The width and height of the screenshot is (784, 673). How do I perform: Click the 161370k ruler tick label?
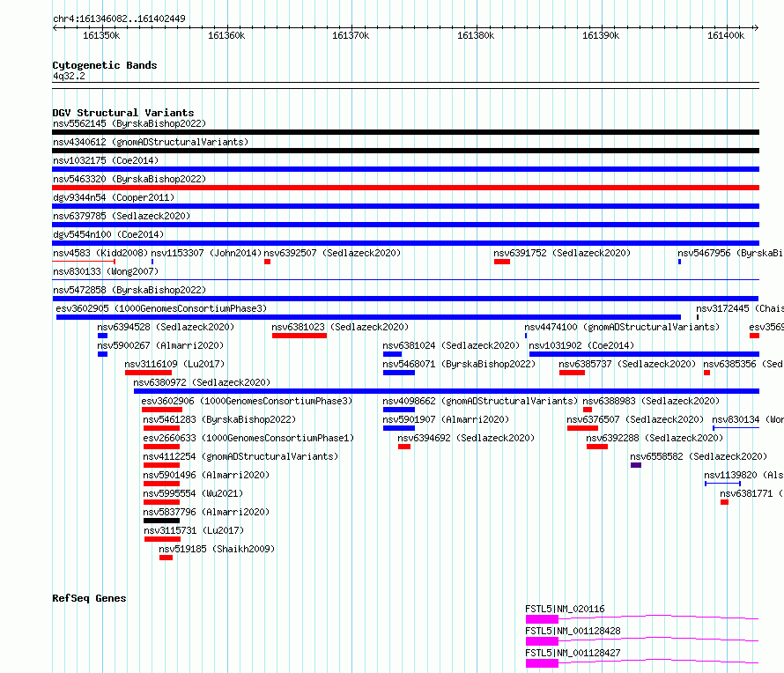click(351, 35)
